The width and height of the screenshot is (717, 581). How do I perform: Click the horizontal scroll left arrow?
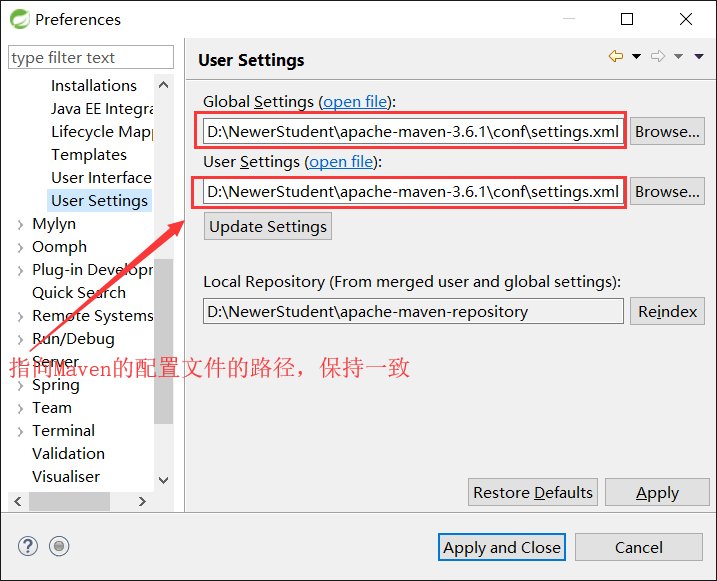[18, 501]
